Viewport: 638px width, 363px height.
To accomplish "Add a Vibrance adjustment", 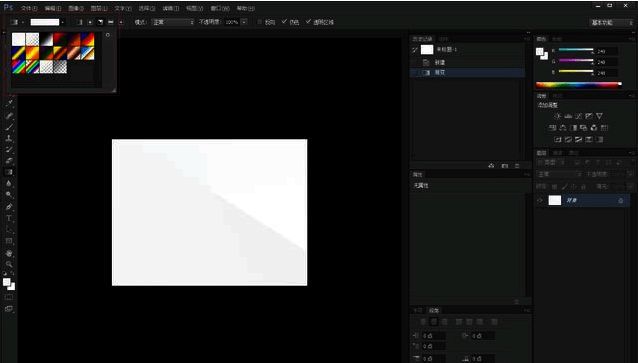I will [x=599, y=116].
